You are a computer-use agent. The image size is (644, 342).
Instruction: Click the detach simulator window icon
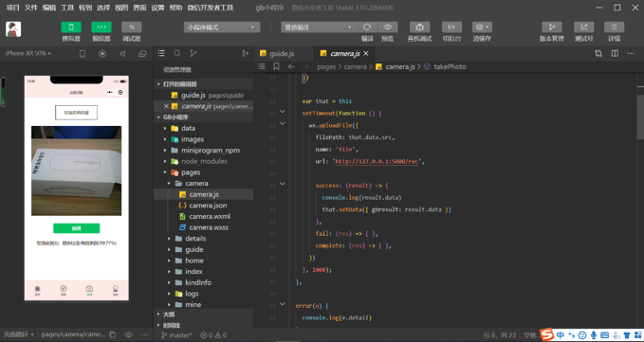pyautogui.click(x=142, y=54)
